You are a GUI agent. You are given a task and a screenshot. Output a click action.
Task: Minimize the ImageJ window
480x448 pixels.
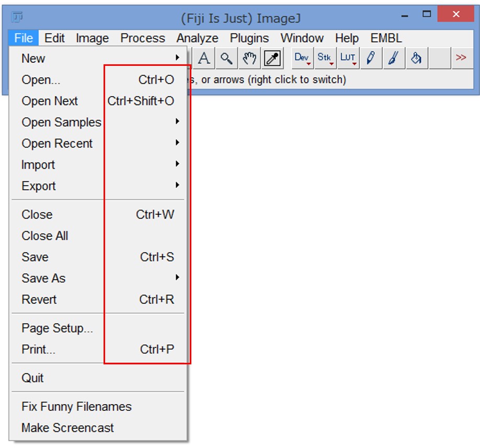pos(405,15)
